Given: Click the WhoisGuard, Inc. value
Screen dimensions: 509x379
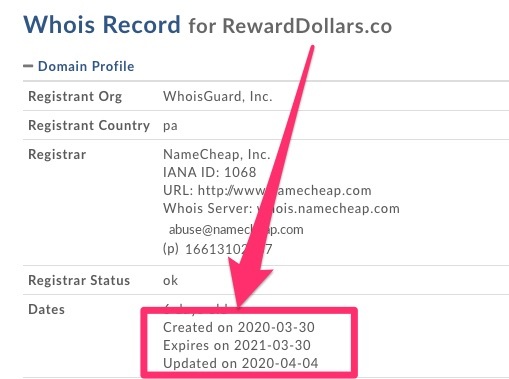Looking at the screenshot, I should click(218, 96).
